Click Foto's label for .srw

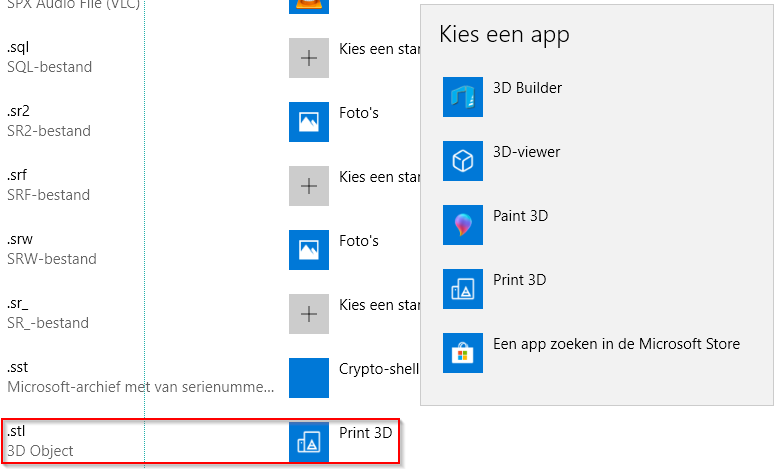(359, 240)
